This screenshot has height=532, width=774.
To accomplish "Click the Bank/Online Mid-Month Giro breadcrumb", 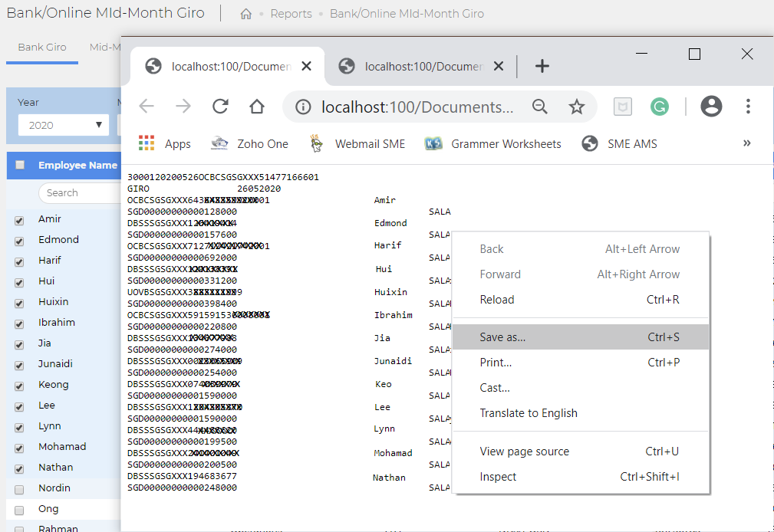I will click(x=407, y=14).
